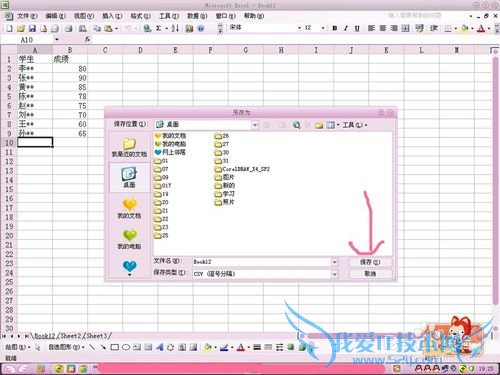
Task: Open the 宋体 font name dropdown
Action: (x=299, y=28)
